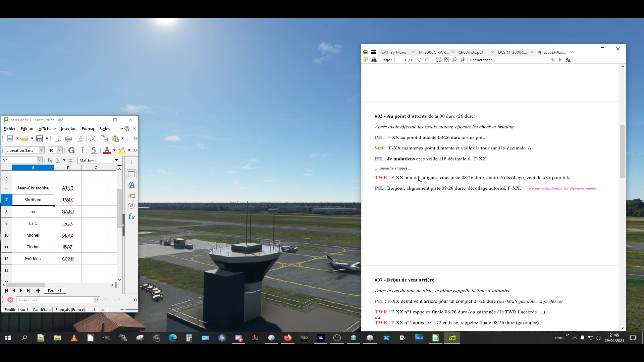Image resolution: width=644 pixels, height=362 pixels.
Task: Go to the next PDF page arrow
Action: click(428, 60)
